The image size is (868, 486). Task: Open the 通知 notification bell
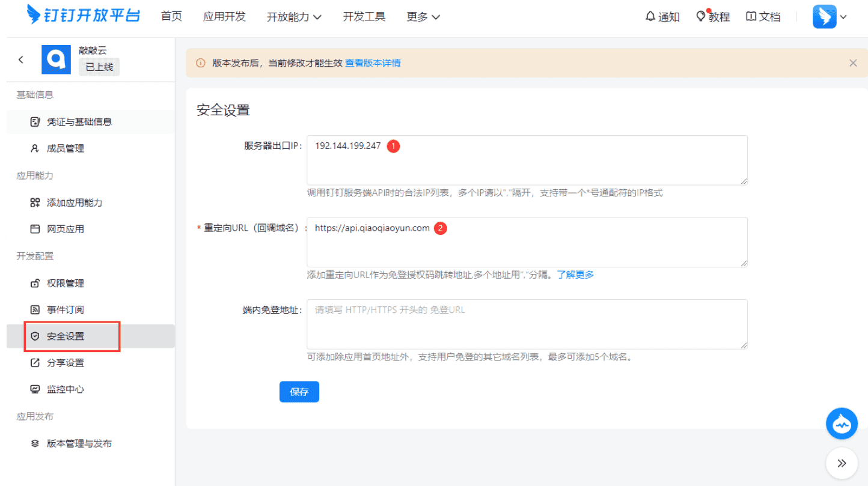tap(662, 17)
